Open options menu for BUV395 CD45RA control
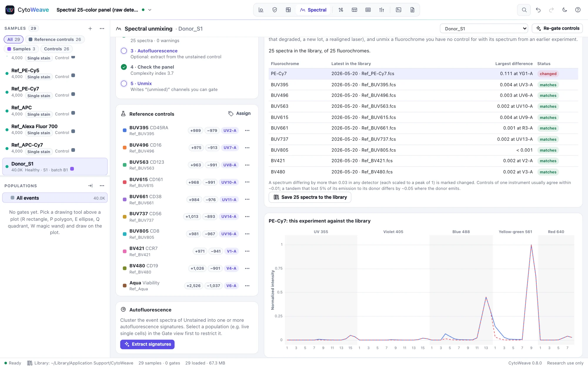This screenshot has width=588, height=368. tap(247, 130)
